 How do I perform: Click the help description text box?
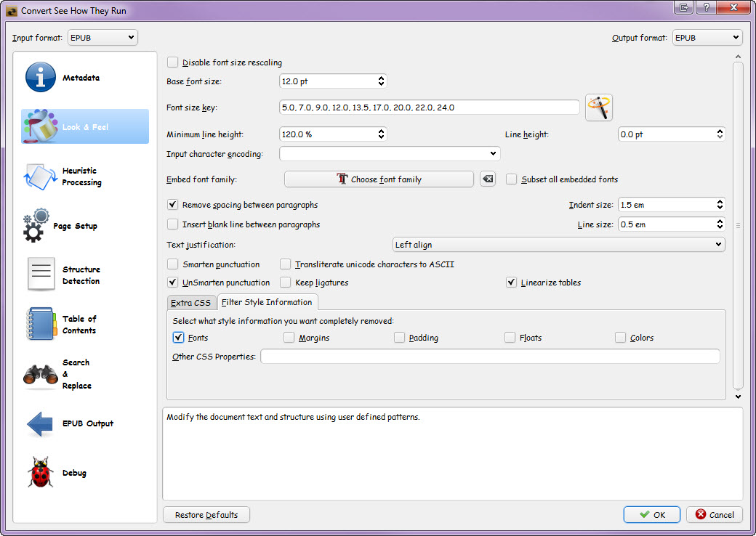[x=452, y=454]
